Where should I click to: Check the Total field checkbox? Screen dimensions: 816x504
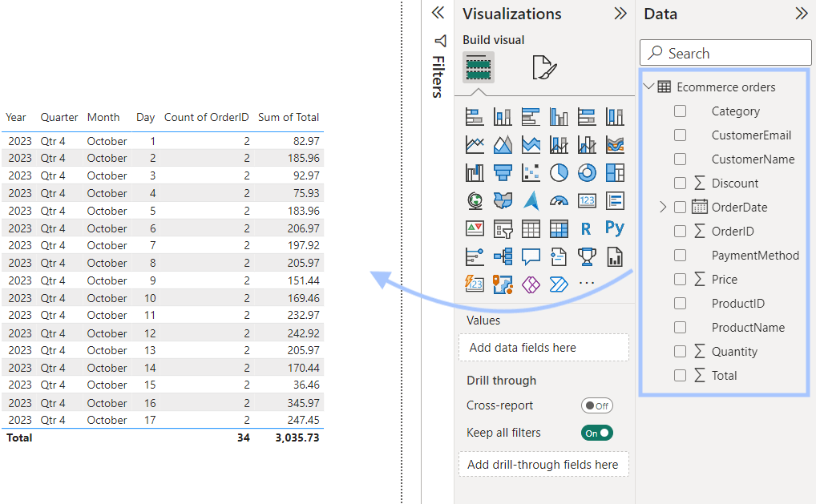click(680, 376)
